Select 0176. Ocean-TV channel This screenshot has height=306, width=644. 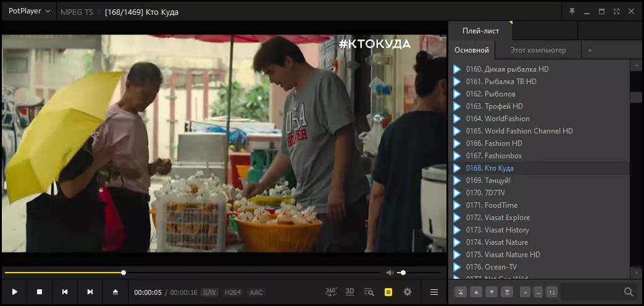pos(539,266)
